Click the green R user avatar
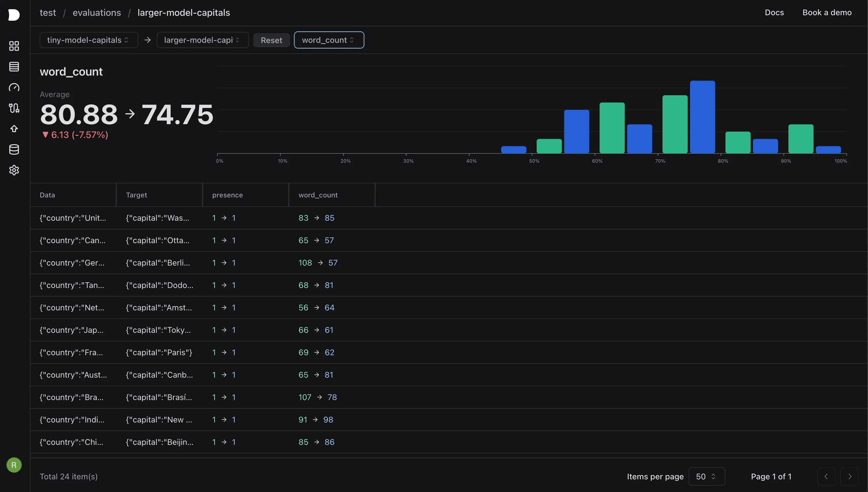Screen dimensions: 868x492 click(14, 465)
